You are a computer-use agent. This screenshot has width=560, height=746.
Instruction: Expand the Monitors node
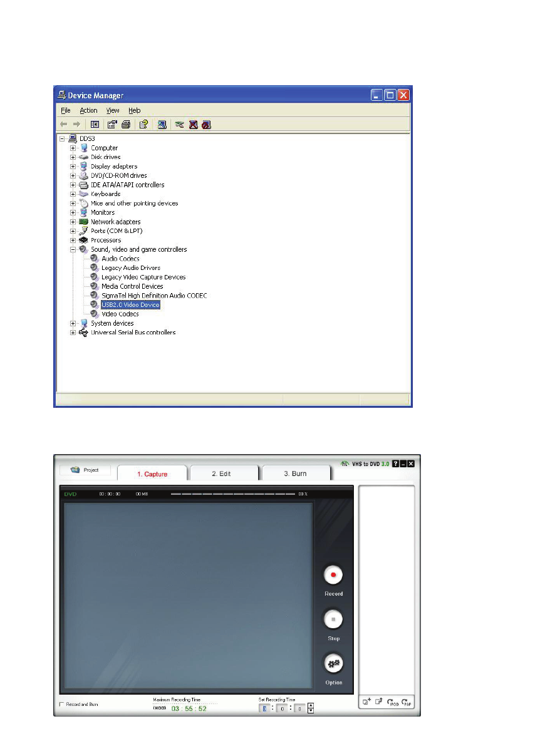pos(73,213)
